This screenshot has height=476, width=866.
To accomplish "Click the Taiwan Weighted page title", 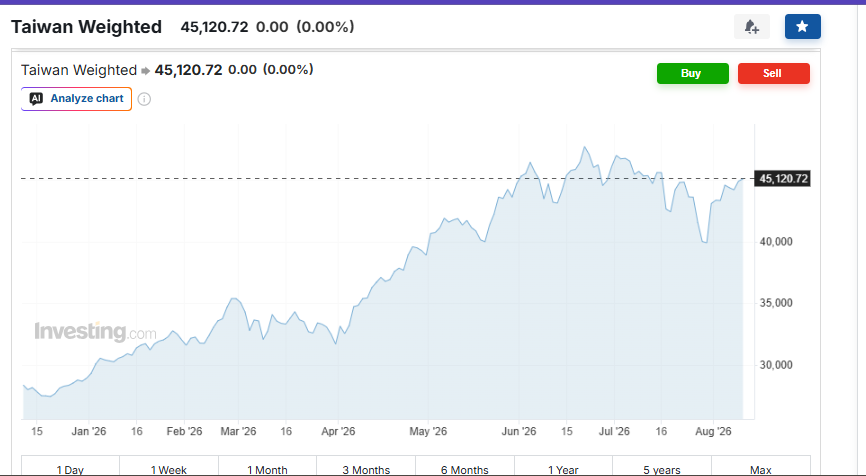I will pos(86,27).
